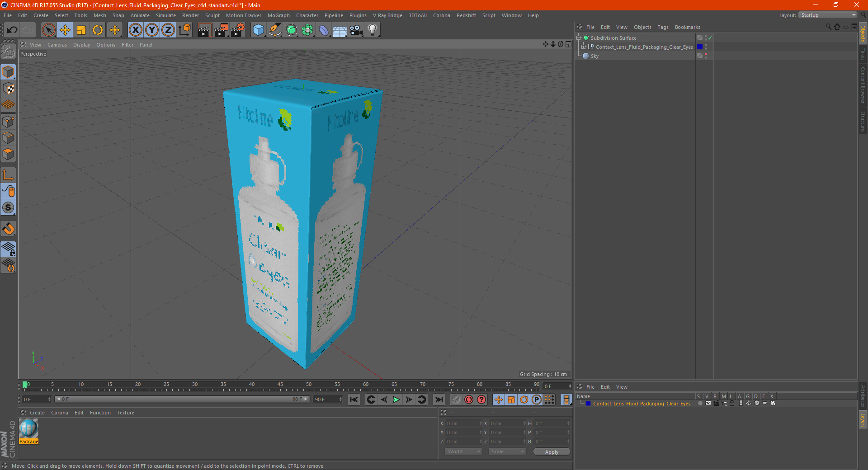The image size is (868, 470).
Task: Toggle the Snap magnet icon
Action: [x=8, y=229]
